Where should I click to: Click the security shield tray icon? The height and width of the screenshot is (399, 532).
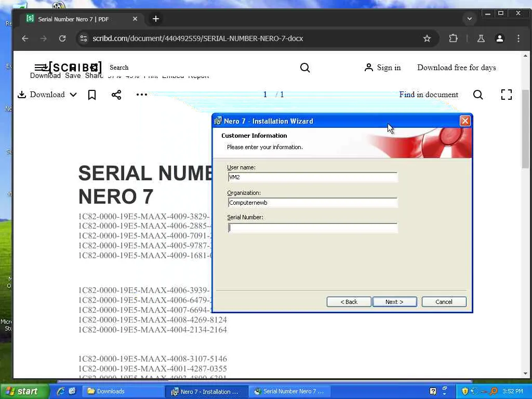(465, 391)
